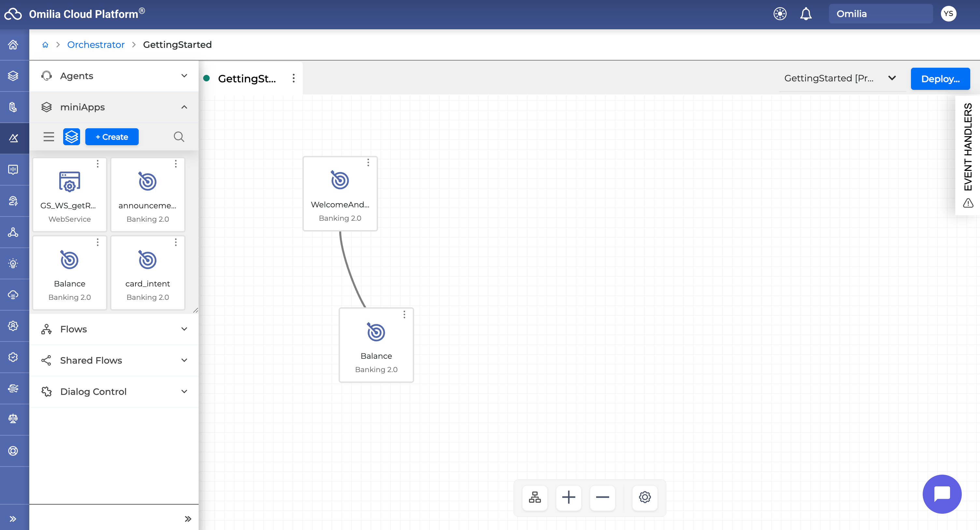Toggle the sun theme icon in header
The image size is (980, 530).
click(x=780, y=14)
